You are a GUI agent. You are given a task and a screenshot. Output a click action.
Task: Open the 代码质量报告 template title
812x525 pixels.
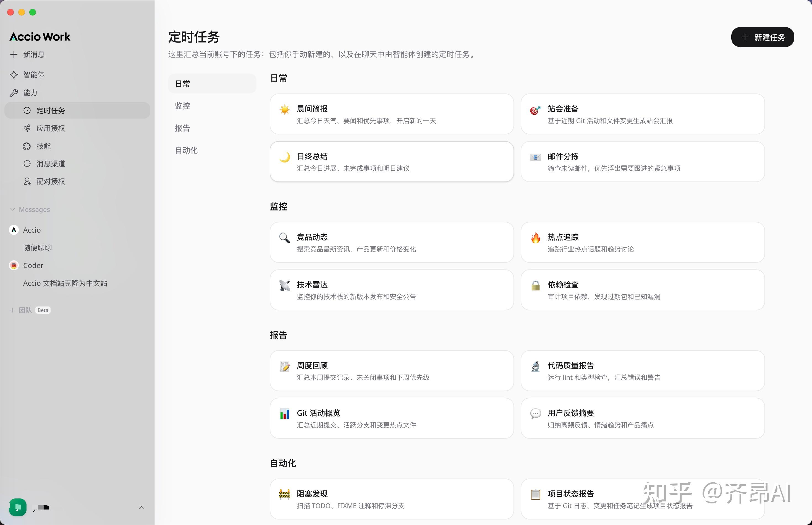click(571, 365)
